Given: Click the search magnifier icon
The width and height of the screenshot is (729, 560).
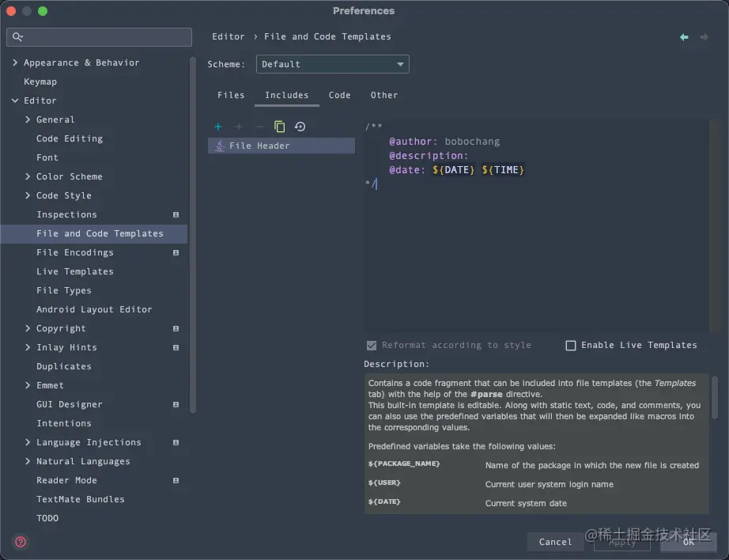Looking at the screenshot, I should tap(17, 36).
